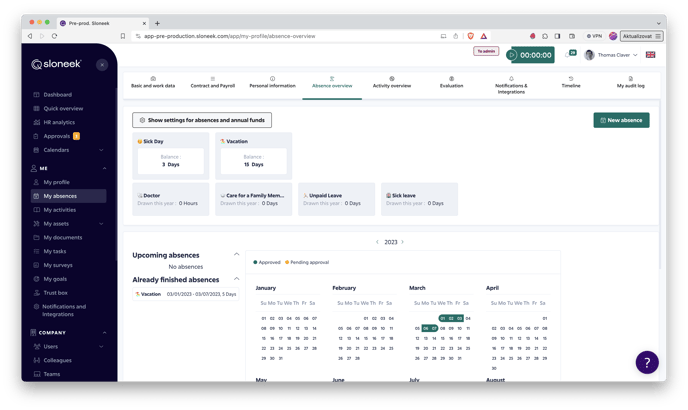This screenshot has width=688, height=410.
Task: Switch to Basic and work data tab
Action: coord(153,83)
